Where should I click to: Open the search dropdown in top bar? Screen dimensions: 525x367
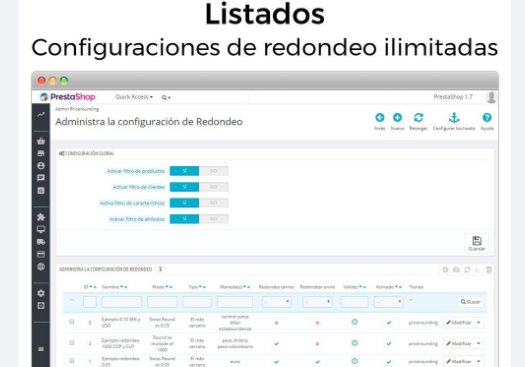point(166,97)
